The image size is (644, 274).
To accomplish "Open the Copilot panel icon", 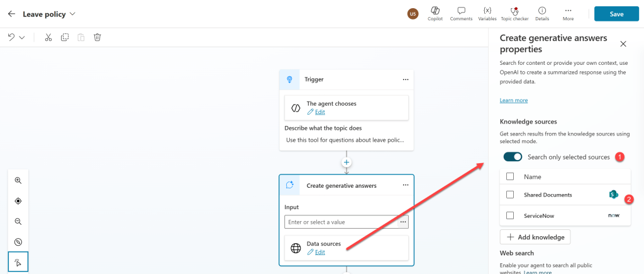I will pyautogui.click(x=435, y=11).
